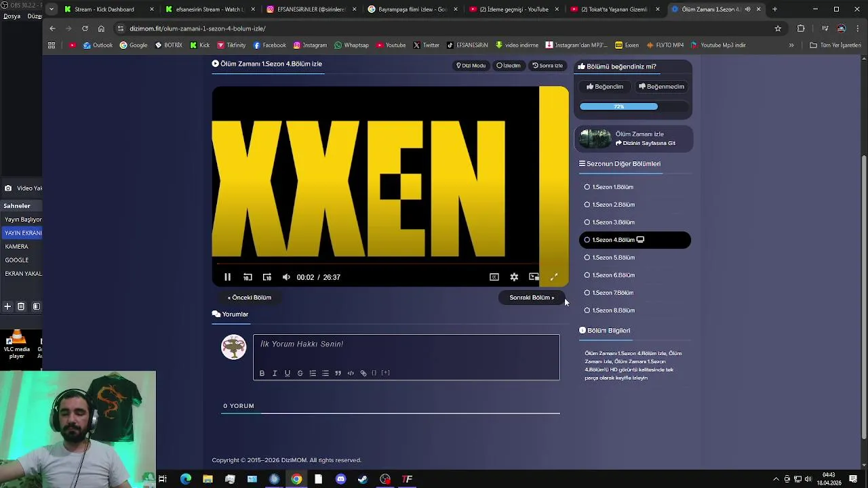Viewport: 868px width, 488px height.
Task: Switch to Stream - Kick Dashboard tab
Action: tap(108, 9)
